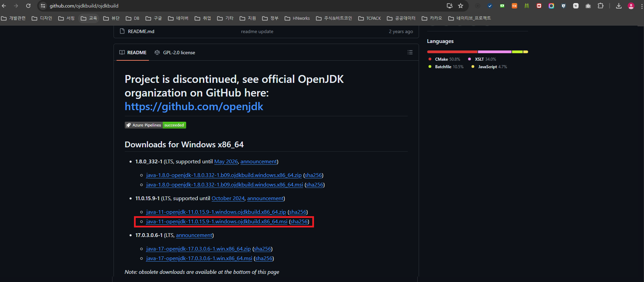Download java-17-openjdk 17.0.3.0.6-1 win.x86_64.msi
The image size is (644, 282).
[199, 258]
